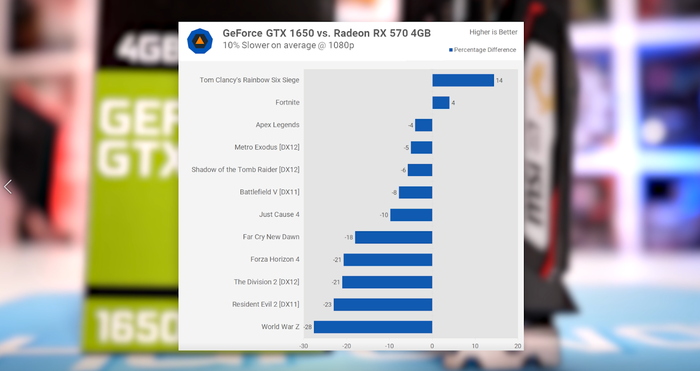This screenshot has width=700, height=371.
Task: Click The Division 2 [DX12] label
Action: coord(267,282)
